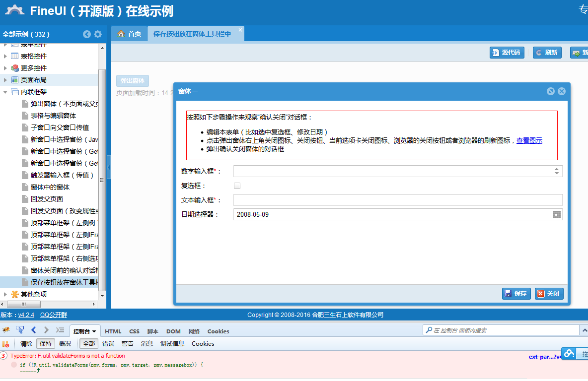Open the 查看图示 link
The image size is (588, 381).
tap(529, 140)
